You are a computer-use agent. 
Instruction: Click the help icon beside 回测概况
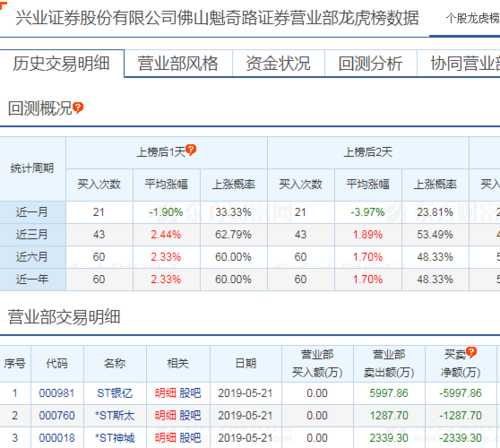coord(78,108)
